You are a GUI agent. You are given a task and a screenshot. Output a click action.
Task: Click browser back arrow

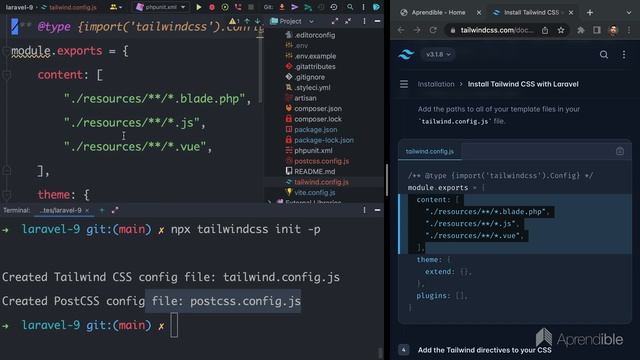(x=401, y=30)
